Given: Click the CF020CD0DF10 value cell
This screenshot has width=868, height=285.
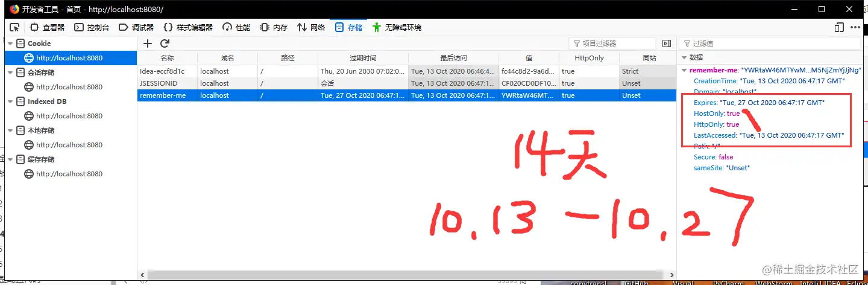Looking at the screenshot, I should 529,83.
